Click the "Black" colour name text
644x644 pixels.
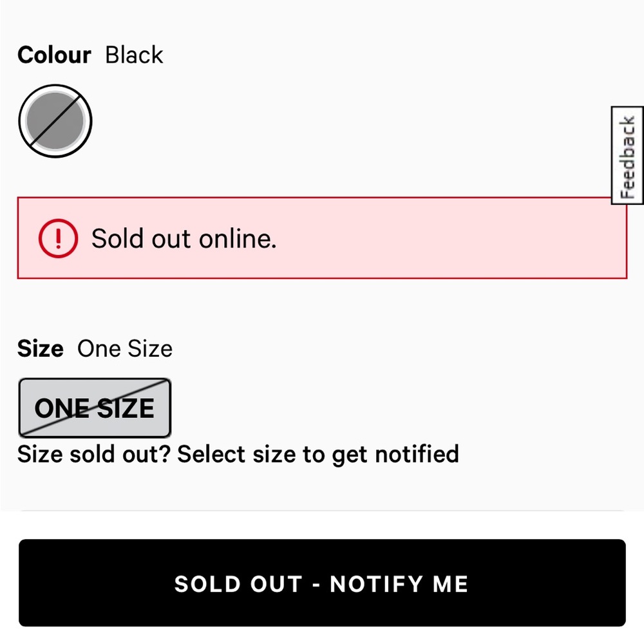coord(134,55)
